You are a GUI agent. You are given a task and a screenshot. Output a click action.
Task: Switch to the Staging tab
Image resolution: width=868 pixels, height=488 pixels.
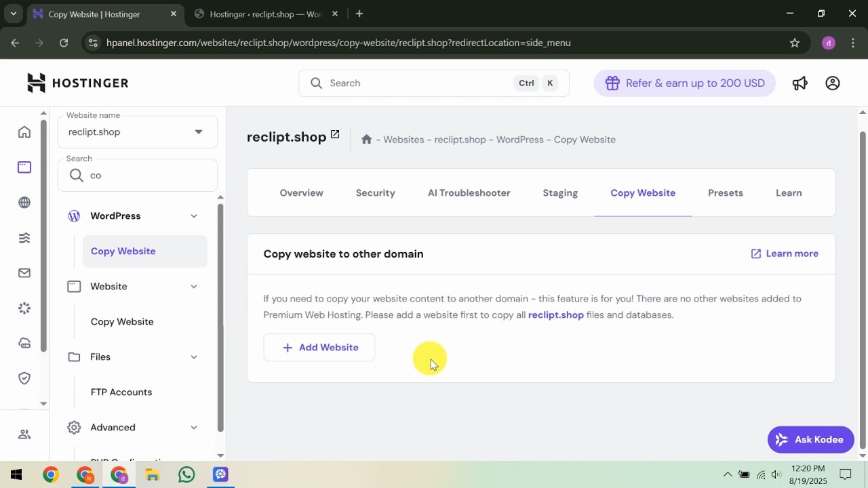point(560,192)
